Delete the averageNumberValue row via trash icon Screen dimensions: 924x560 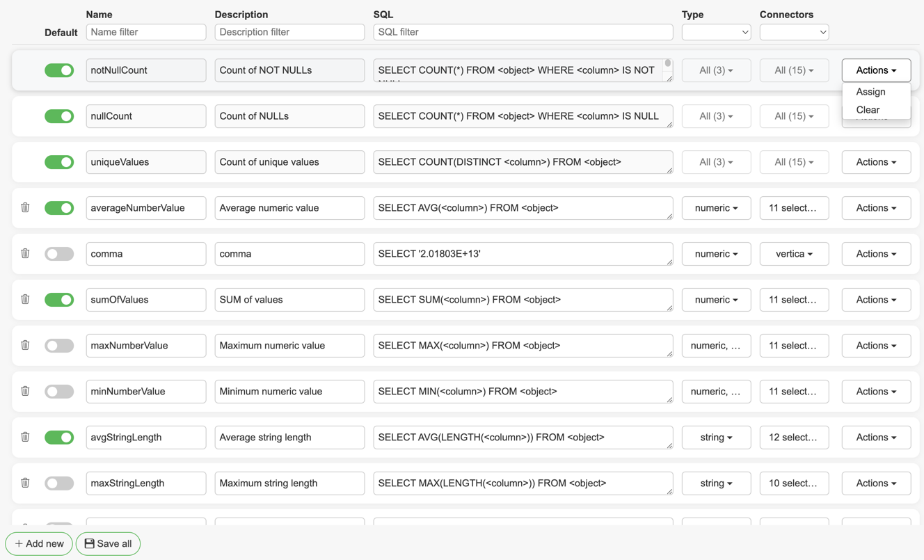click(25, 207)
